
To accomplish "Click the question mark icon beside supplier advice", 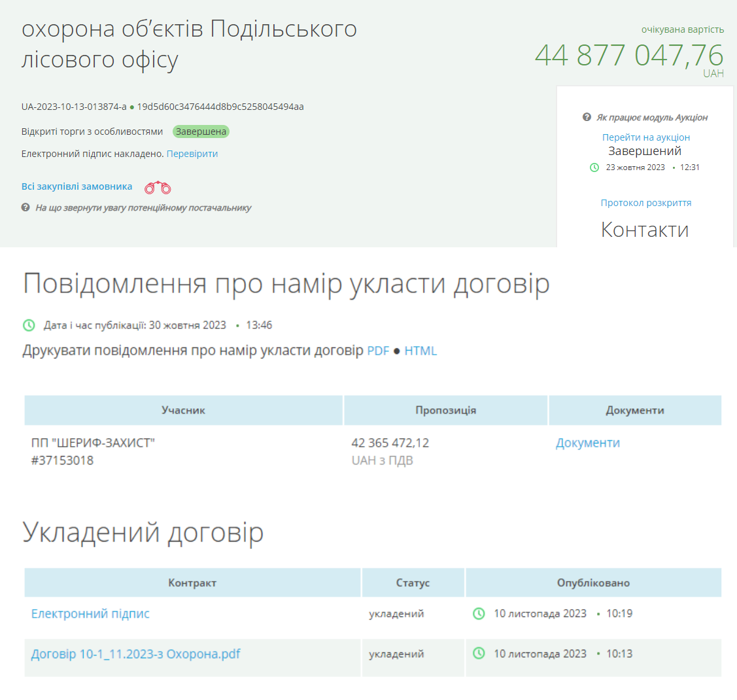I will pyautogui.click(x=26, y=207).
